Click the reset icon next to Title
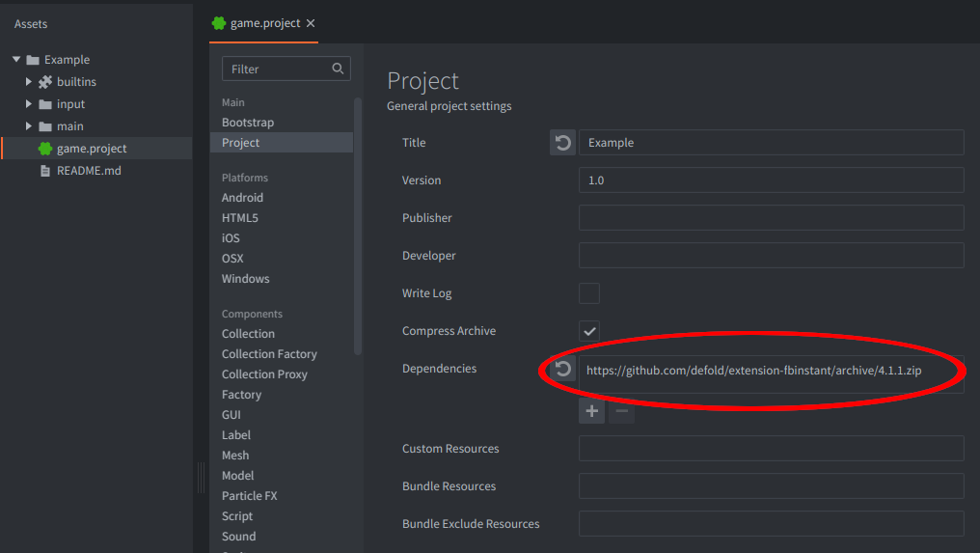 coord(562,143)
